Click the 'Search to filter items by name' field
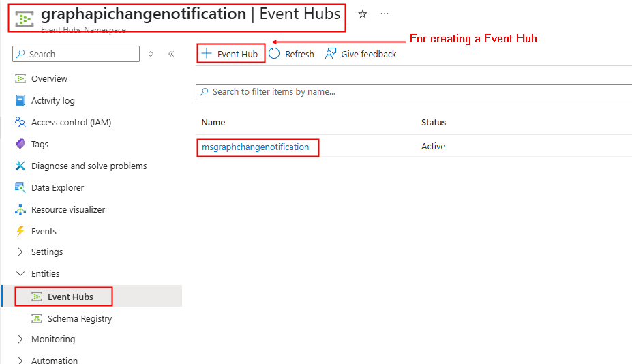 click(409, 92)
